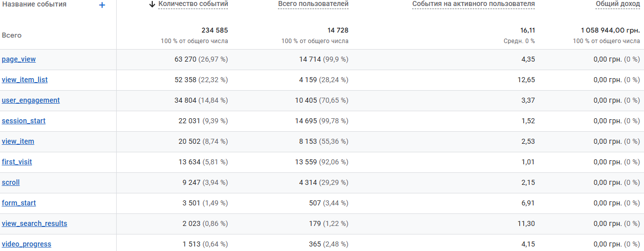Image resolution: width=644 pixels, height=251 pixels.
Task: Sort by События на активного пользователя column
Action: 473,4
